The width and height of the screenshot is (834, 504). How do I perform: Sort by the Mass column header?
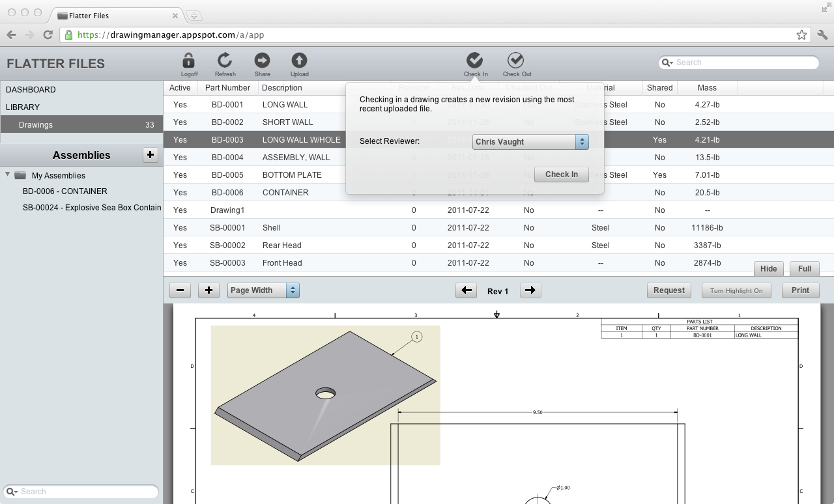pyautogui.click(x=707, y=87)
